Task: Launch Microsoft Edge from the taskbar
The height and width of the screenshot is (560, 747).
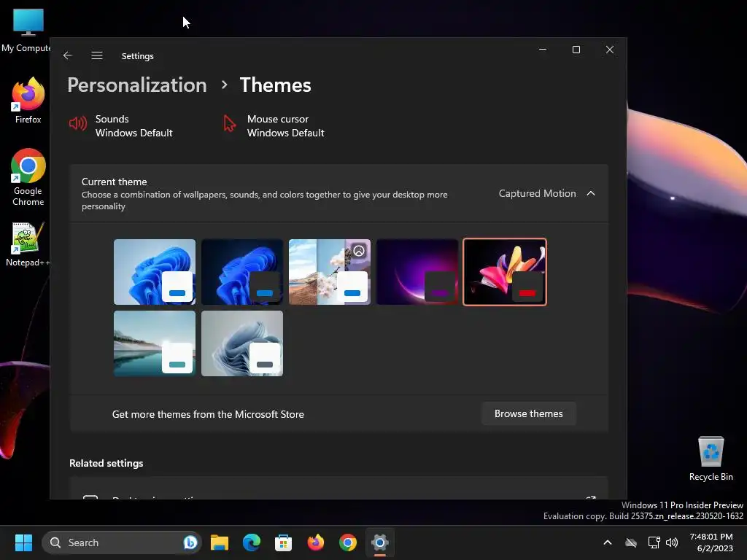Action: (x=252, y=542)
